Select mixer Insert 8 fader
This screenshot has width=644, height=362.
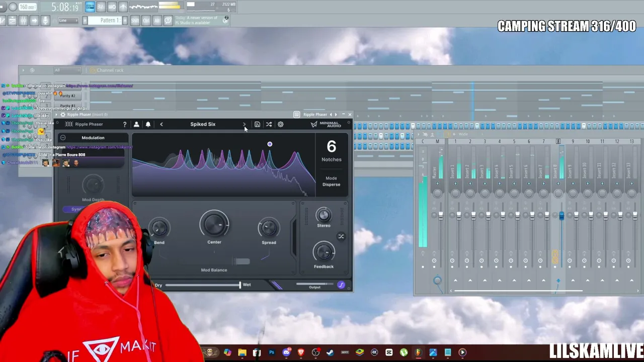561,215
